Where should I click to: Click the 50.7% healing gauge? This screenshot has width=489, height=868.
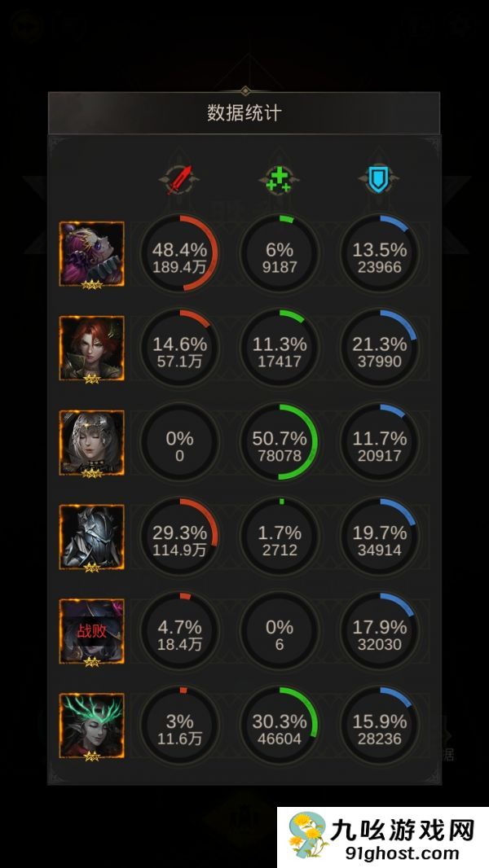[x=279, y=442]
